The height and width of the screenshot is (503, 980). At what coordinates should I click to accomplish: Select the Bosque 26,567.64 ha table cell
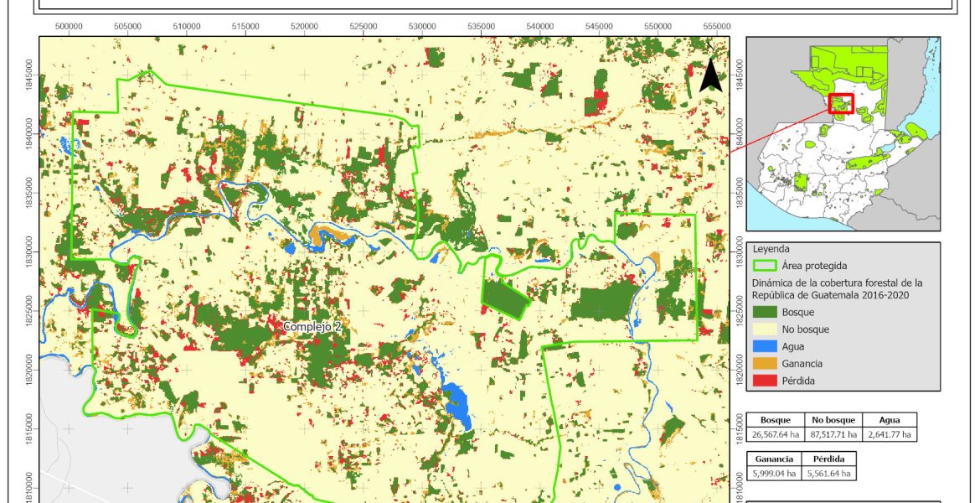pos(775,434)
